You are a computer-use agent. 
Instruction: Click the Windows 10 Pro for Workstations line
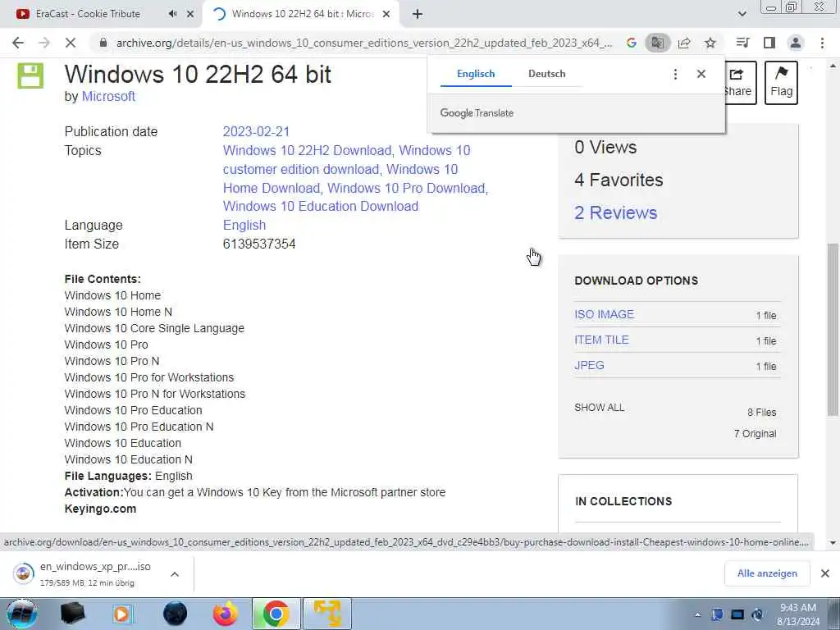click(x=149, y=377)
